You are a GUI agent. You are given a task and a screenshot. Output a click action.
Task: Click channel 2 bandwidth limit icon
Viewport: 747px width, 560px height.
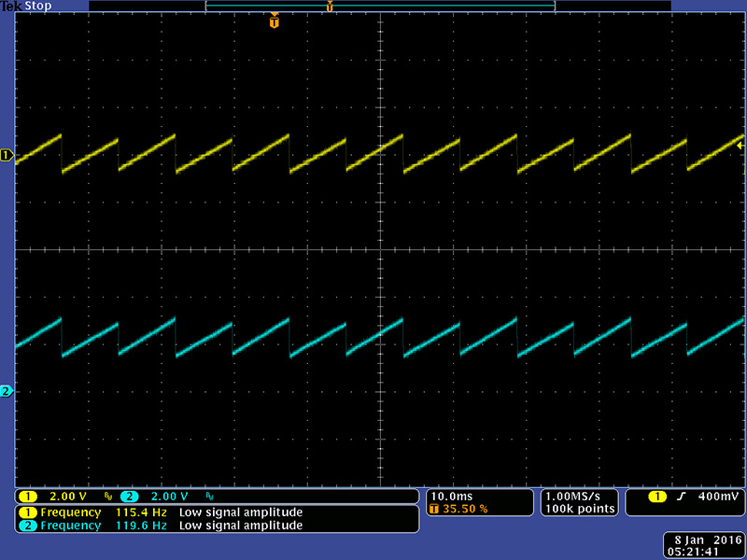click(209, 497)
